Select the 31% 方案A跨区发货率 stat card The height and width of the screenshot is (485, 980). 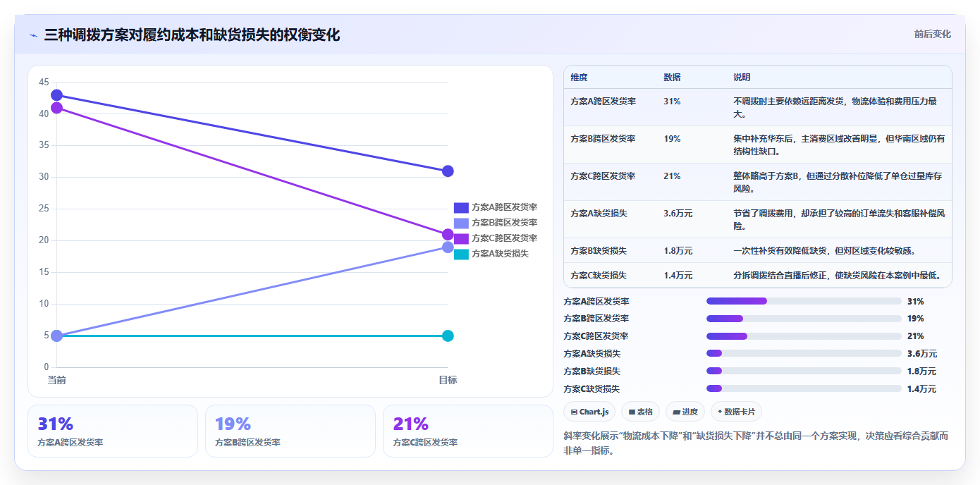113,431
